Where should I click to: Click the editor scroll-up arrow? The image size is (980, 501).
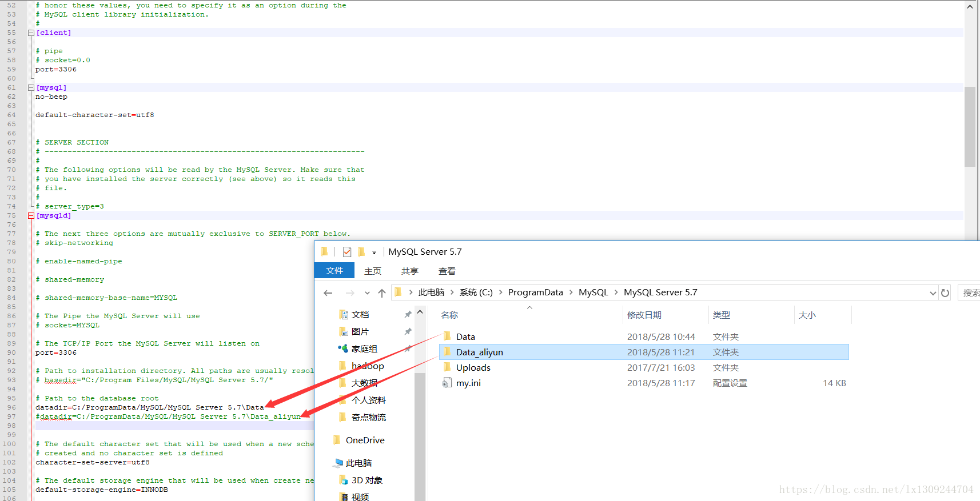tap(970, 7)
